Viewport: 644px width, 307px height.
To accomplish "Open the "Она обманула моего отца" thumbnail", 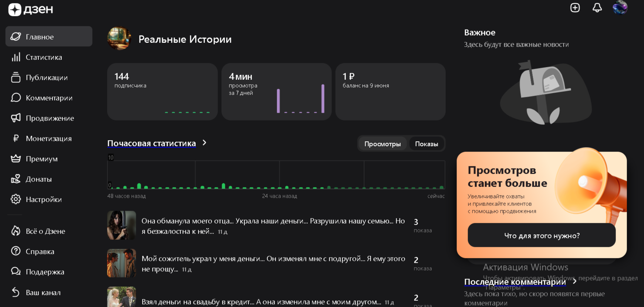I will tap(121, 225).
